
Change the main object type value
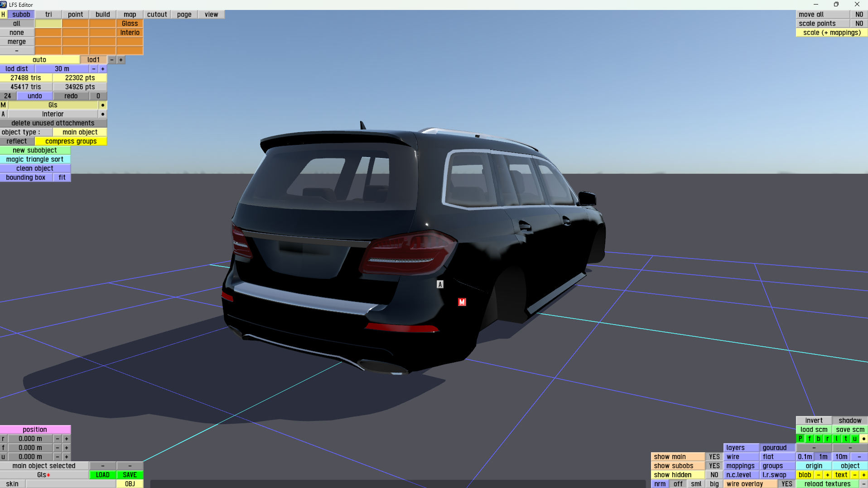[x=80, y=132]
